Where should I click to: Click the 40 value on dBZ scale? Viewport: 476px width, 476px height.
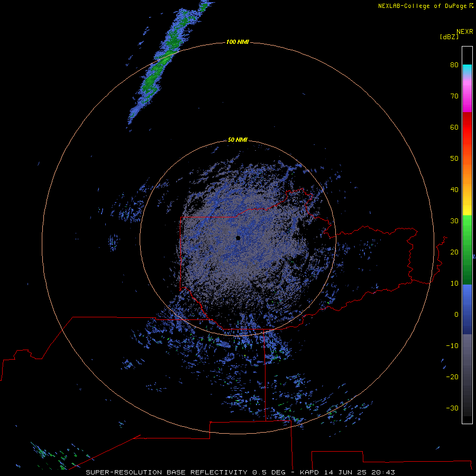454,190
